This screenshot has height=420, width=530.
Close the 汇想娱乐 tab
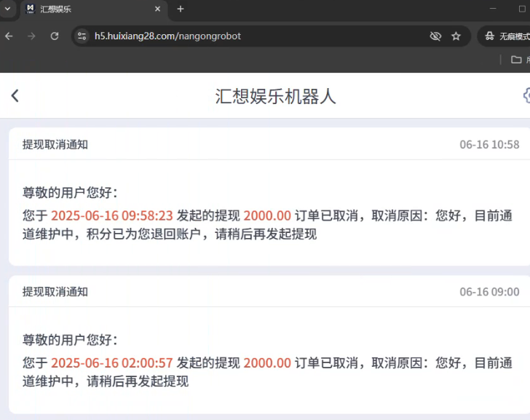[157, 9]
